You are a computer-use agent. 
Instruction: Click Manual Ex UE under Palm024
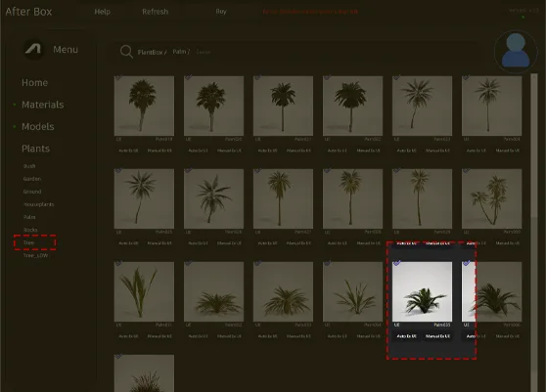[x=507, y=151]
